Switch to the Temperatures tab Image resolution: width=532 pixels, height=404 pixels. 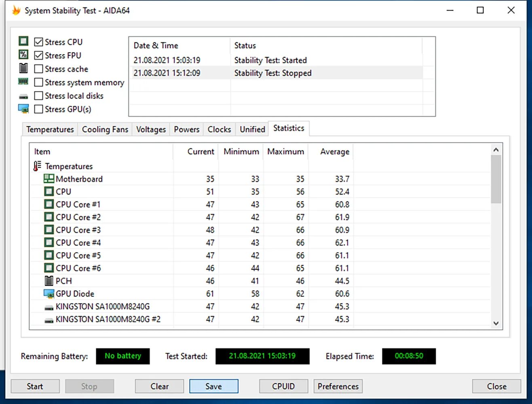tap(50, 129)
